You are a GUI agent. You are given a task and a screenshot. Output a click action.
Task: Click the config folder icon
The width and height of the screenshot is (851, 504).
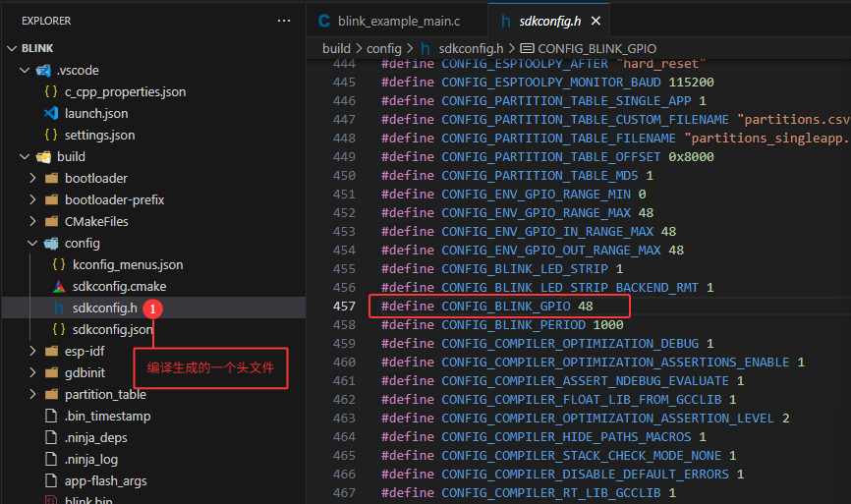point(51,244)
